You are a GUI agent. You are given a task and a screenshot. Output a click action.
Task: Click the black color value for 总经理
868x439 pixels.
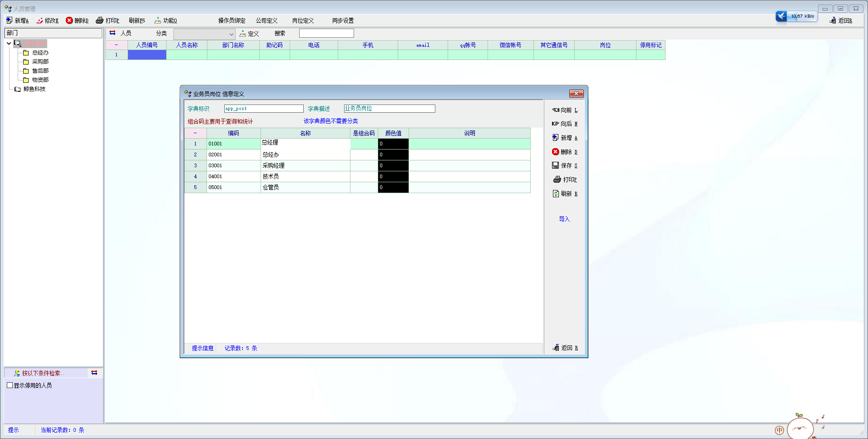click(393, 144)
